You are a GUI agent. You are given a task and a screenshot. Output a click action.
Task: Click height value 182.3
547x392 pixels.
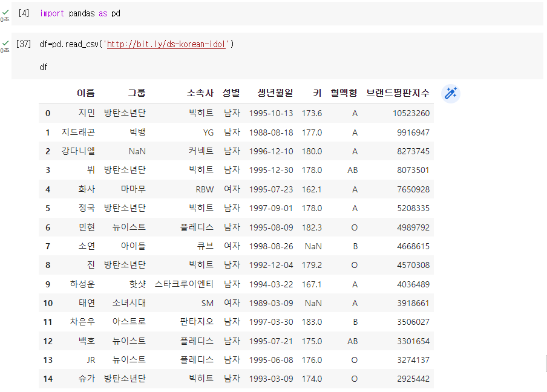pos(312,227)
